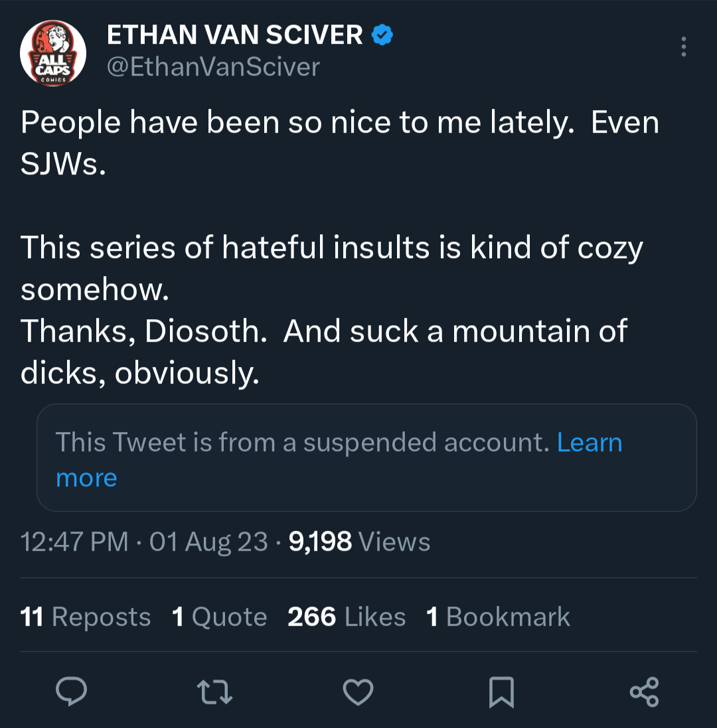View the 1 Quote tweet
Image resolution: width=717 pixels, height=728 pixels.
click(219, 617)
